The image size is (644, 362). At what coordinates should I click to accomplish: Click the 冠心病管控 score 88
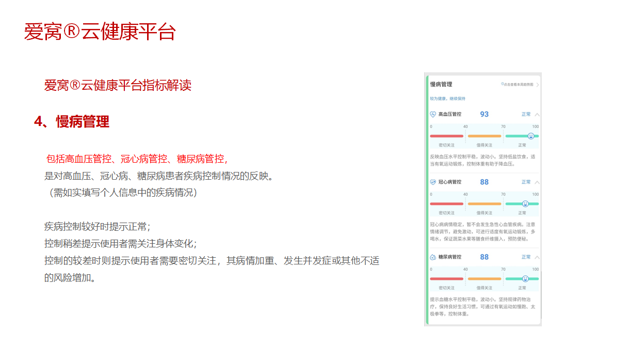pos(484,182)
